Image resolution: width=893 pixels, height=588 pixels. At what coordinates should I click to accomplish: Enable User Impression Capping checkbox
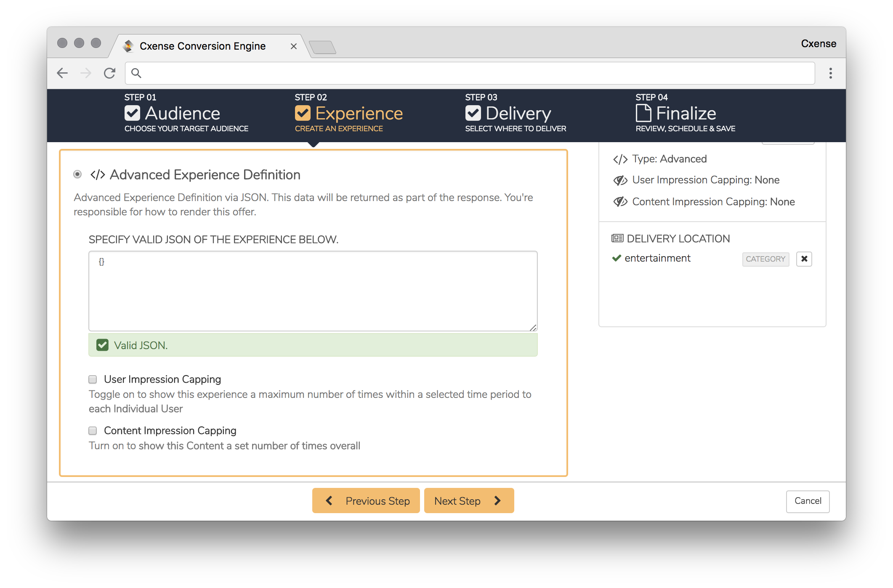[x=93, y=379]
